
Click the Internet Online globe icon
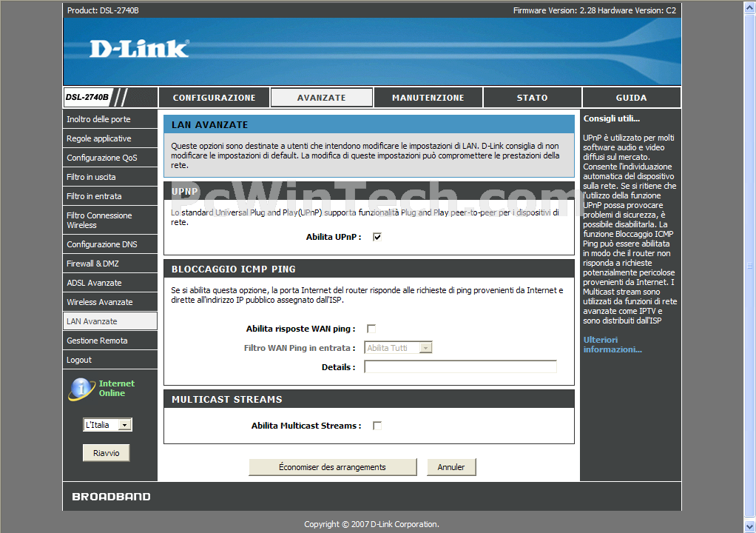pyautogui.click(x=81, y=389)
